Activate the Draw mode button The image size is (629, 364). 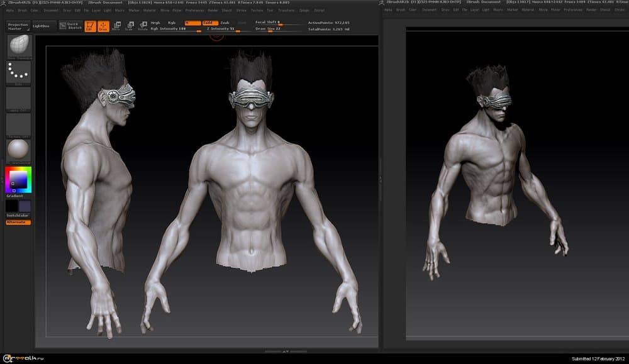(x=103, y=26)
